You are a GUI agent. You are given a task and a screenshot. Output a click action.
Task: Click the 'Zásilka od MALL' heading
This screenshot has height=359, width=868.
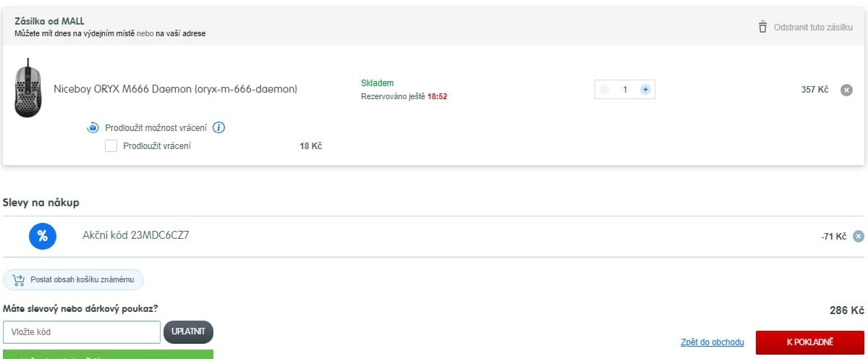pos(49,21)
